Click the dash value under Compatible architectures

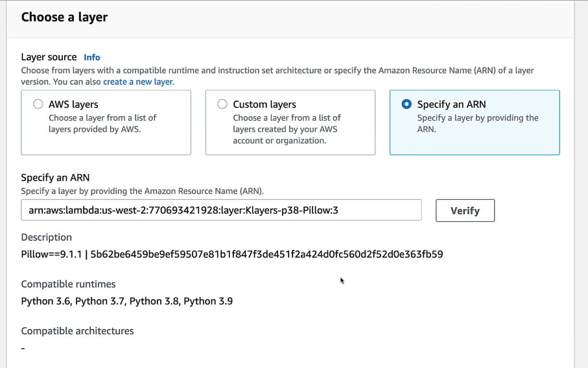(23, 349)
